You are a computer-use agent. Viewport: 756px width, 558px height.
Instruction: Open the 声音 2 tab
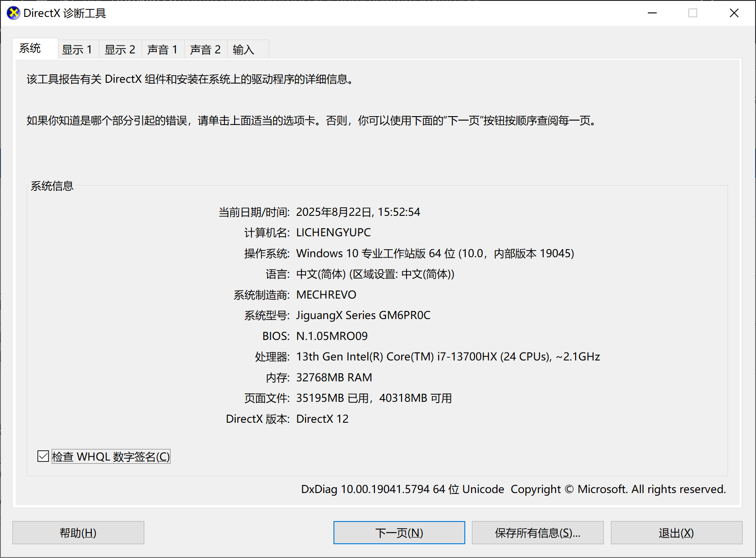tap(205, 49)
